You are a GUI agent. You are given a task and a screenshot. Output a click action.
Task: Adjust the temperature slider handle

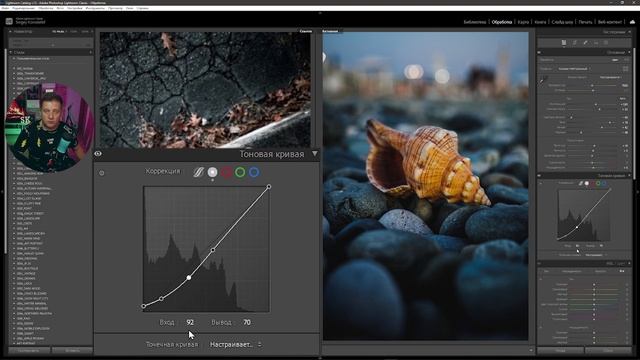pos(592,85)
